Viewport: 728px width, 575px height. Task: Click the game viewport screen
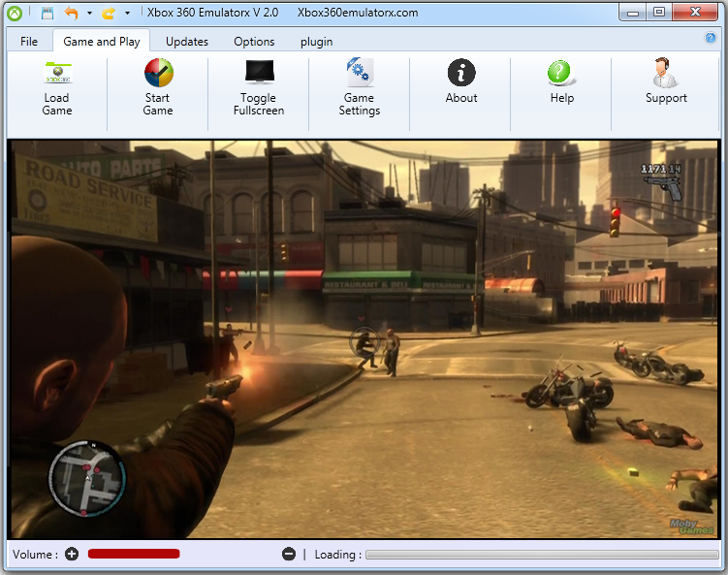point(364,339)
